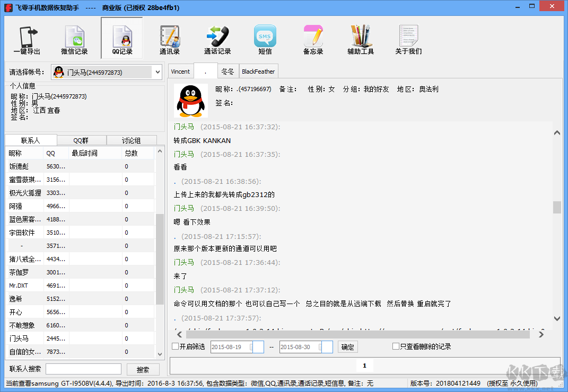568x392 pixels.
Task: Expand the account selection dropdown
Action: (157, 72)
